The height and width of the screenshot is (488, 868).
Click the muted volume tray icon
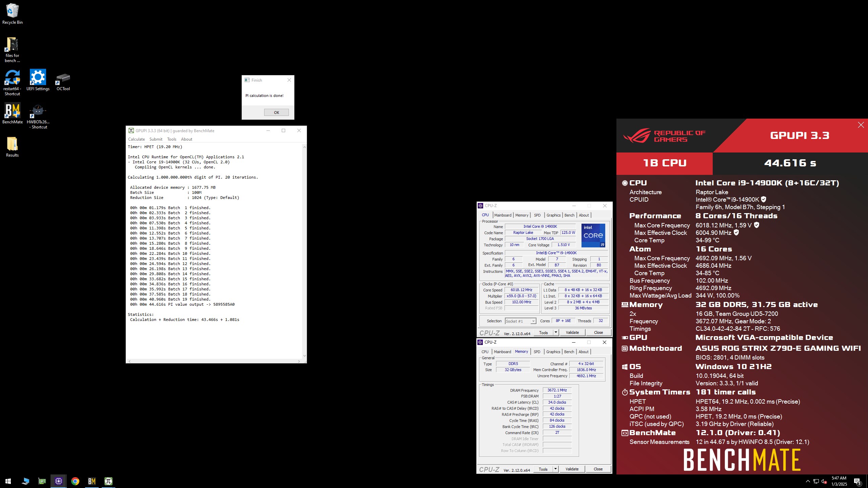click(824, 481)
